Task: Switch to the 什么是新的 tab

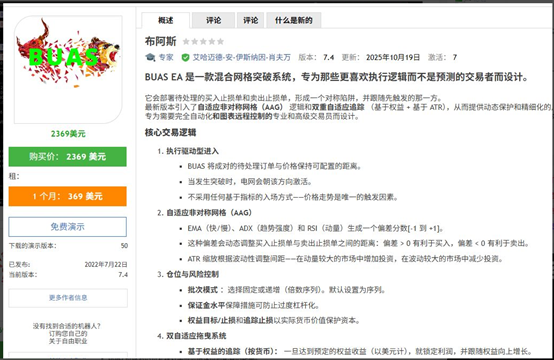Action: tap(294, 20)
